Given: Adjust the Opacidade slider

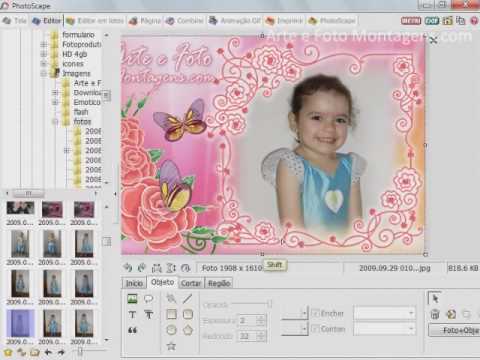Looking at the screenshot, I should pos(252,304).
